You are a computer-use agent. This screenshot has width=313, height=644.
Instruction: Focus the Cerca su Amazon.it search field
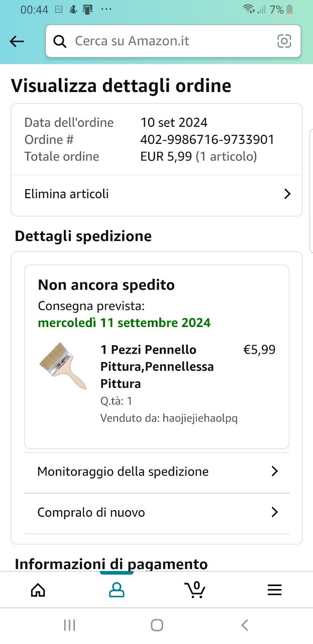pyautogui.click(x=173, y=41)
